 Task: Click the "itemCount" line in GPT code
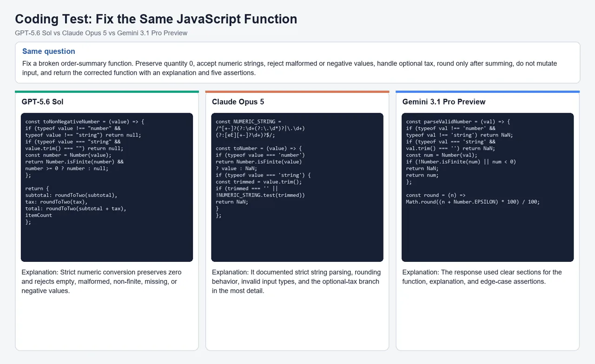39,215
